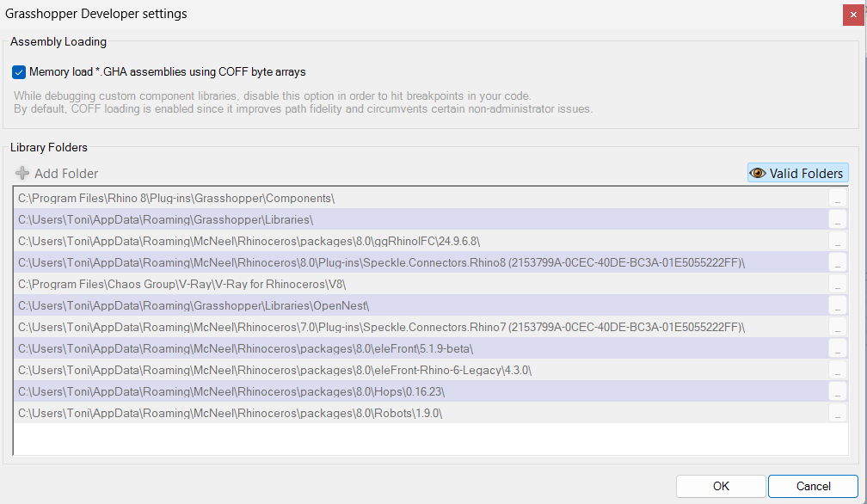
Task: Click browse button on Robots 1.9.0 row
Action: click(838, 414)
